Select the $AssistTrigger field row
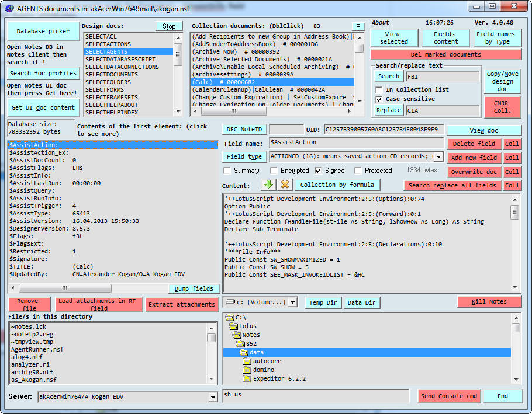The width and height of the screenshot is (532, 414). coord(113,206)
